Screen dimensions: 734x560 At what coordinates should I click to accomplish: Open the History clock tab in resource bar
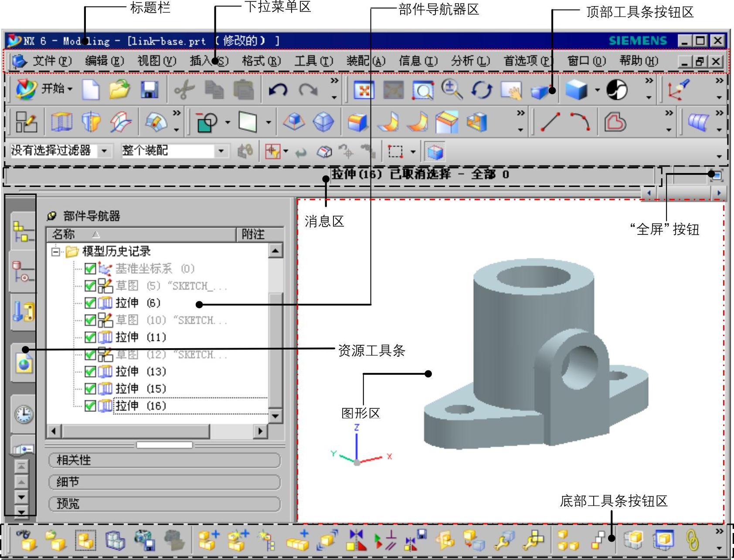click(x=24, y=414)
